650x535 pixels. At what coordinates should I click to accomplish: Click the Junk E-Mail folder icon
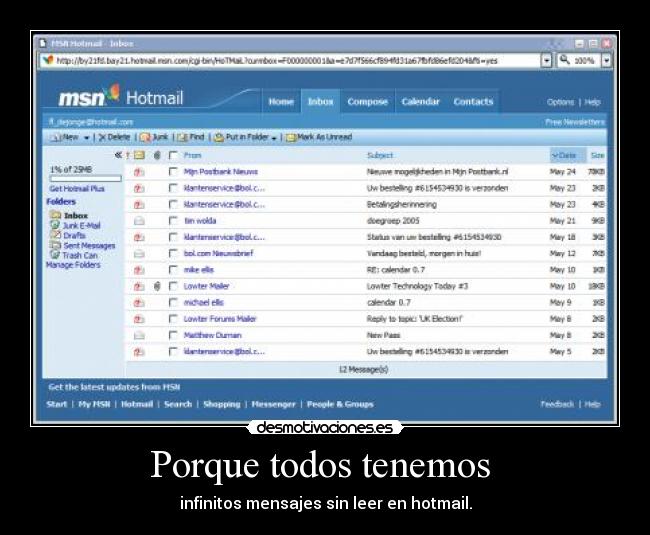tap(55, 225)
